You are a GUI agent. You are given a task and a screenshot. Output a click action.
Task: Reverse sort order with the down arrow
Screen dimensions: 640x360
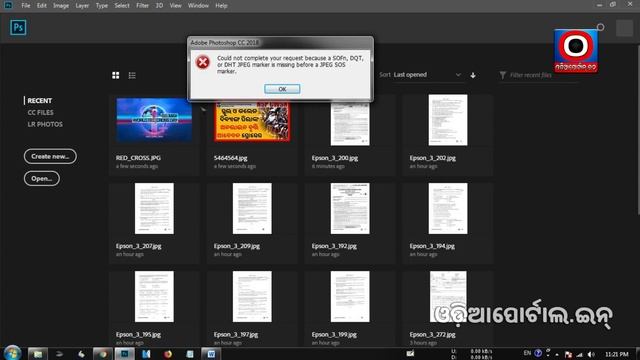pyautogui.click(x=473, y=75)
